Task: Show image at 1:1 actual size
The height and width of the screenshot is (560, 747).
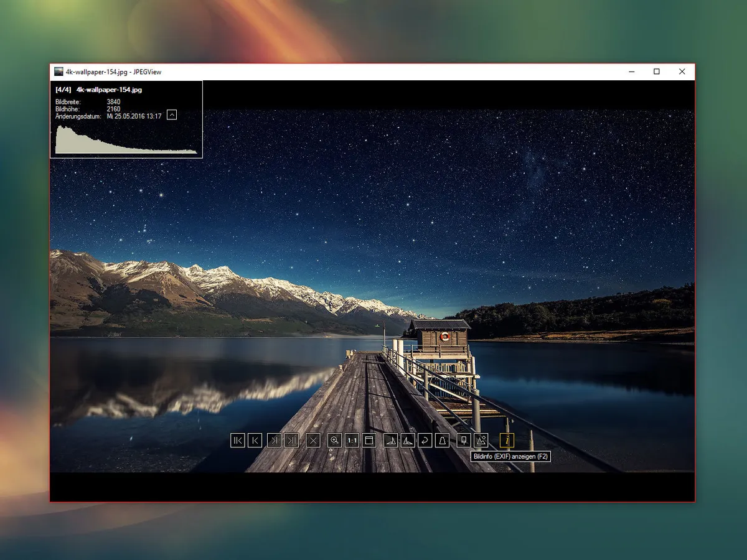Action: click(x=352, y=441)
